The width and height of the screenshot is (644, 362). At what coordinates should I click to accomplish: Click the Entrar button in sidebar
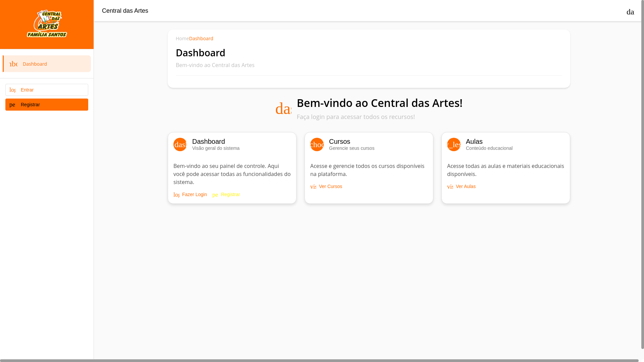(47, 90)
